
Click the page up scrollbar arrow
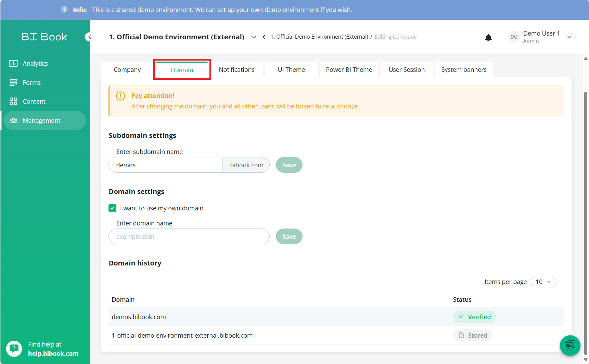(586, 58)
